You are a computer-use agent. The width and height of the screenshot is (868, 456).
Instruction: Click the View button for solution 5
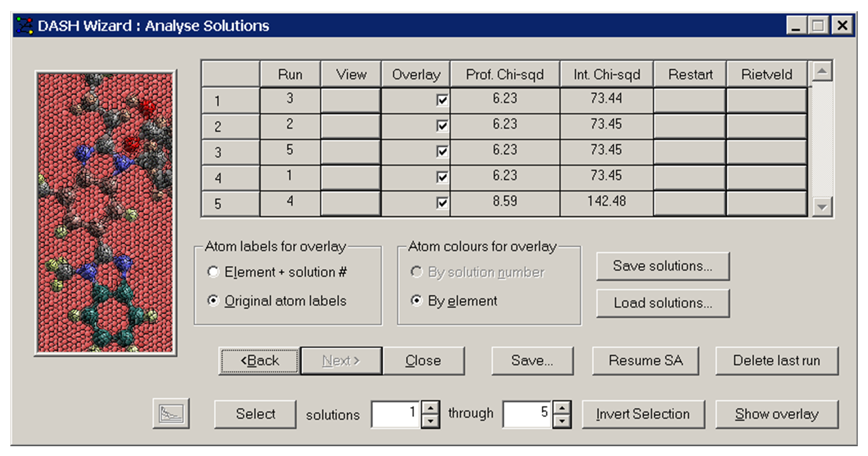[x=351, y=203]
